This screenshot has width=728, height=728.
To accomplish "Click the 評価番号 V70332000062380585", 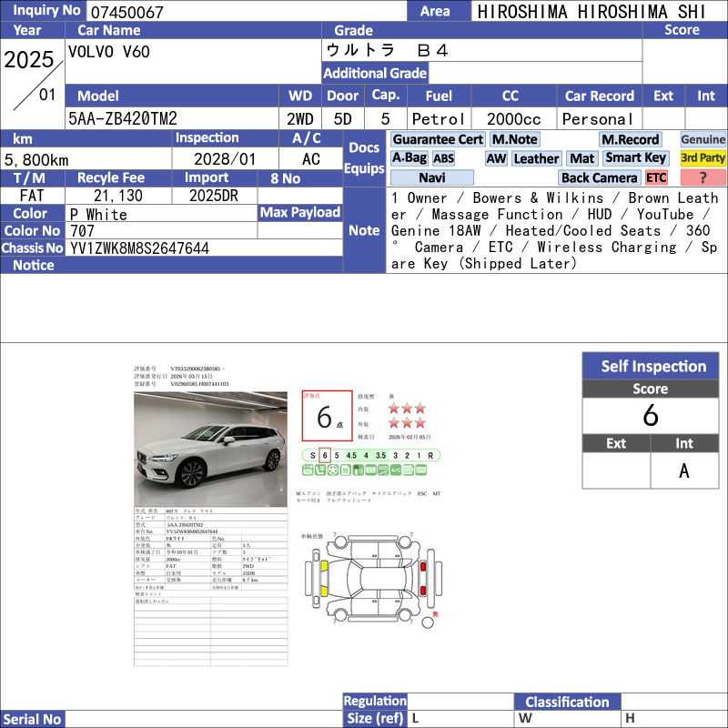I will click(196, 369).
